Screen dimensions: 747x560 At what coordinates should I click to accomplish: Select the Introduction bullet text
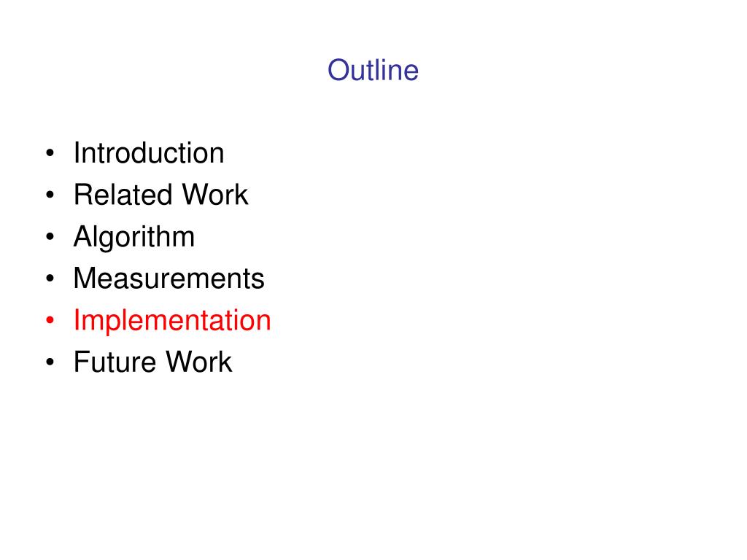(x=149, y=153)
